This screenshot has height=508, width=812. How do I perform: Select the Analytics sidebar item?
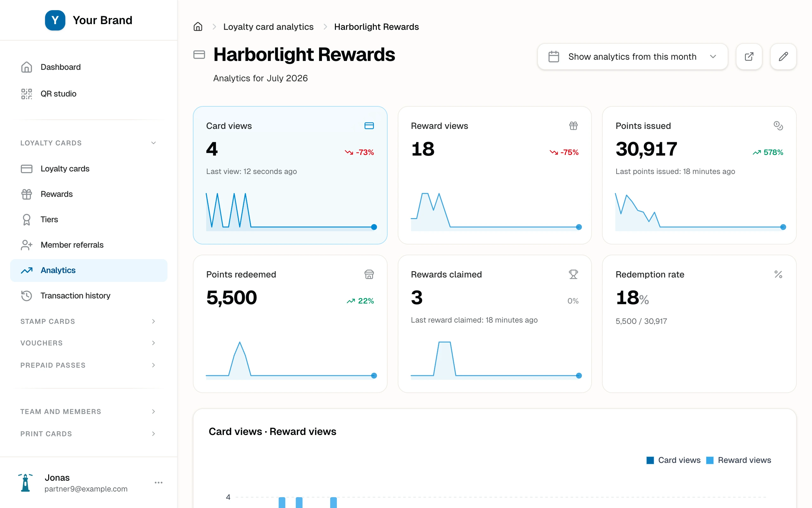pos(88,270)
